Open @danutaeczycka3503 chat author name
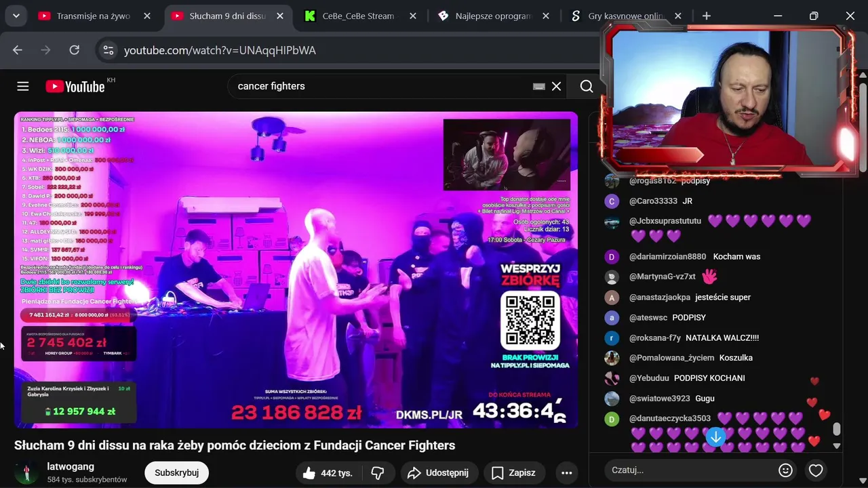868x488 pixels. 670,418
